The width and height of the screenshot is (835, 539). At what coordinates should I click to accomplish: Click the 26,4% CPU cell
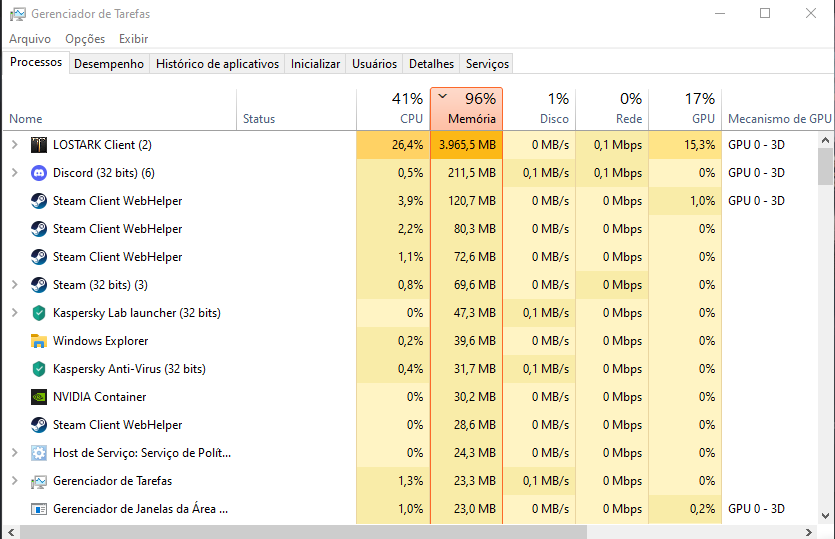pyautogui.click(x=393, y=145)
